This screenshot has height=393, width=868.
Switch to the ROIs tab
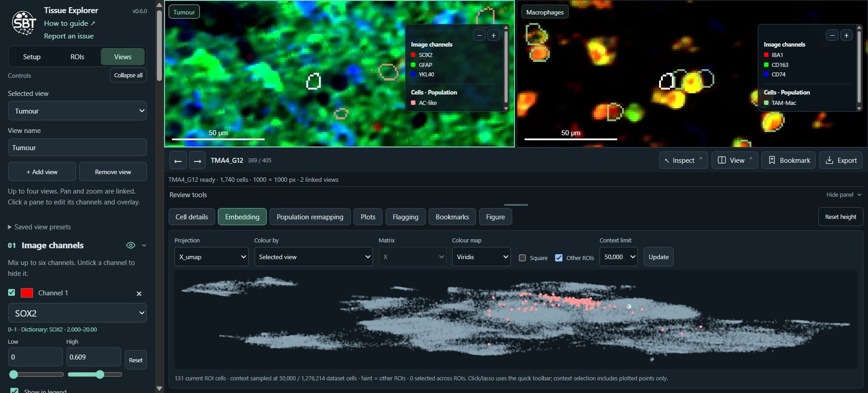coord(77,57)
